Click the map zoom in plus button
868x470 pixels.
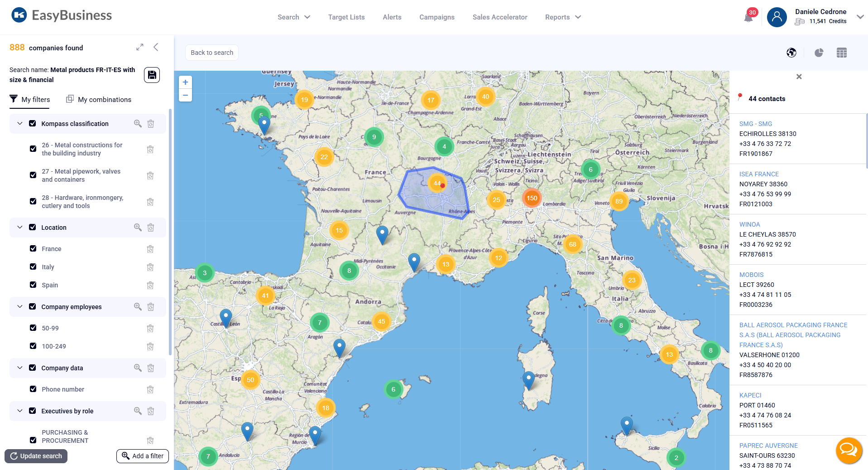click(185, 82)
